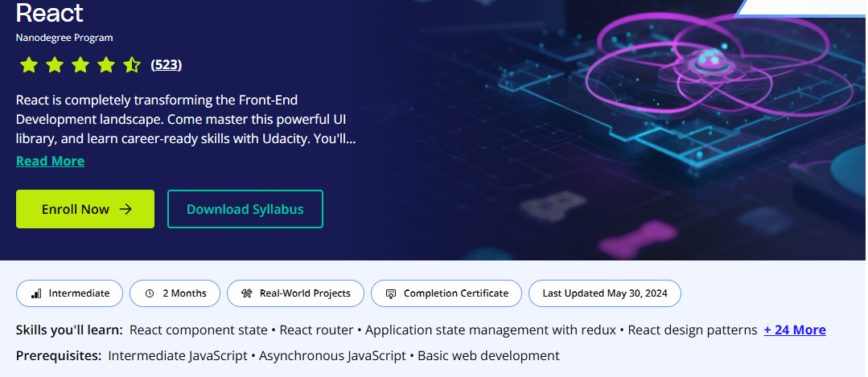Click the React heading title
This screenshot has width=868, height=377.
pyautogui.click(x=49, y=14)
